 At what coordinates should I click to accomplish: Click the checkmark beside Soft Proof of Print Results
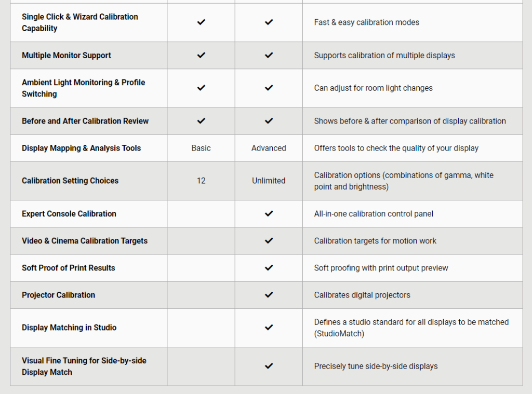pos(269,268)
